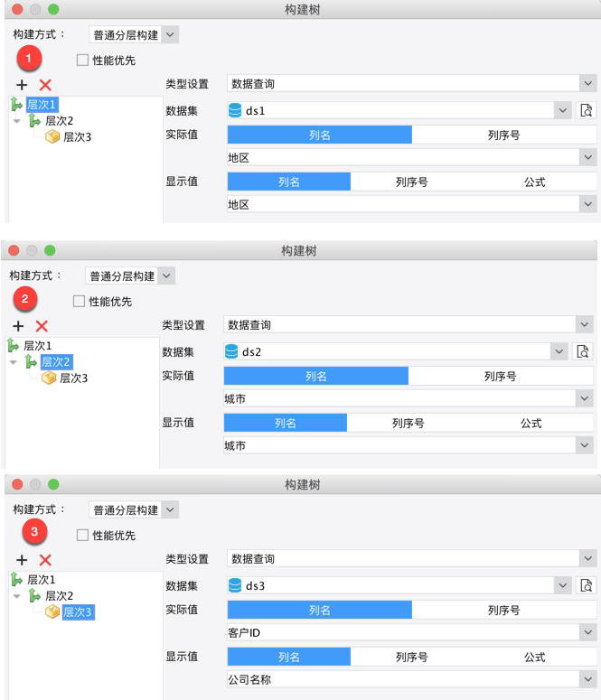Click the plus add icon under badge 3
This screenshot has height=700, width=601.
tap(22, 560)
